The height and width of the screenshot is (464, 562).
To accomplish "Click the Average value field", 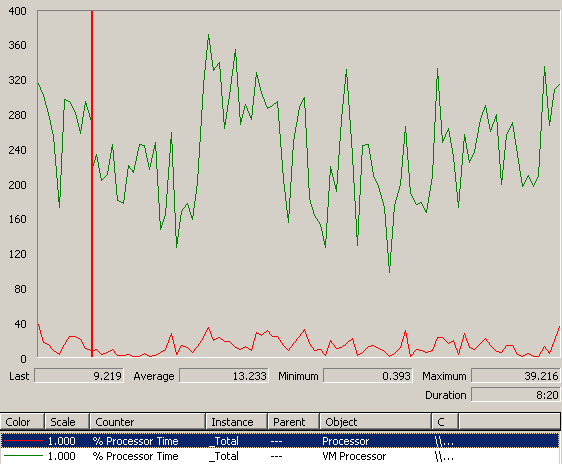I will click(x=224, y=375).
